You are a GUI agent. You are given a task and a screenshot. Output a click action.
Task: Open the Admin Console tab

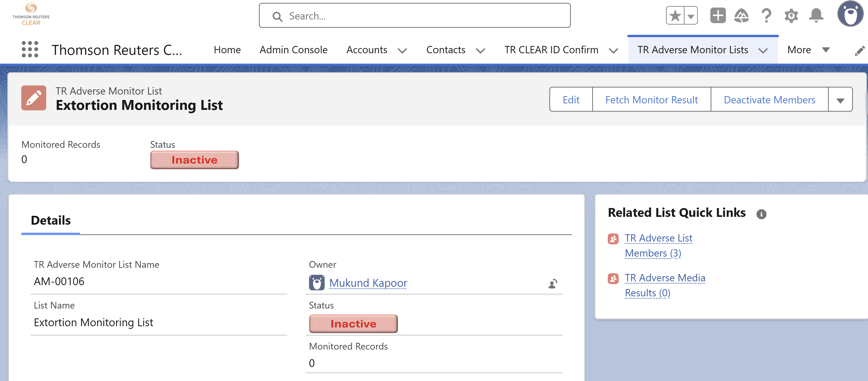click(x=293, y=50)
